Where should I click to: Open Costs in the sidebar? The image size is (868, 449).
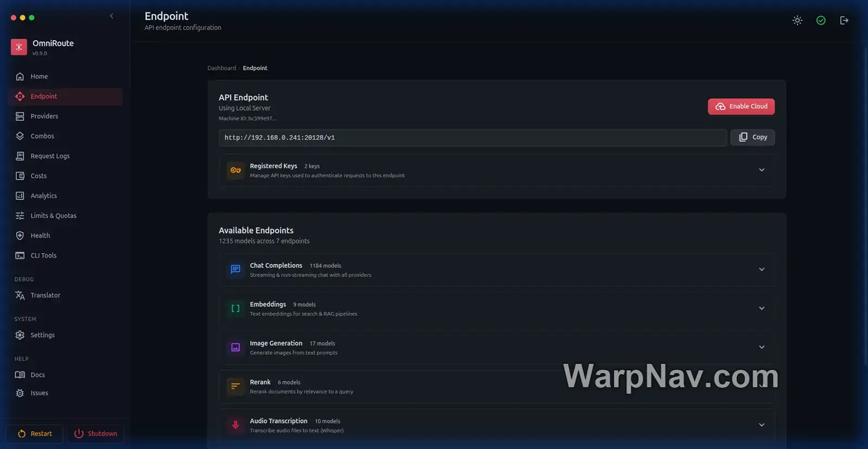tap(65, 176)
